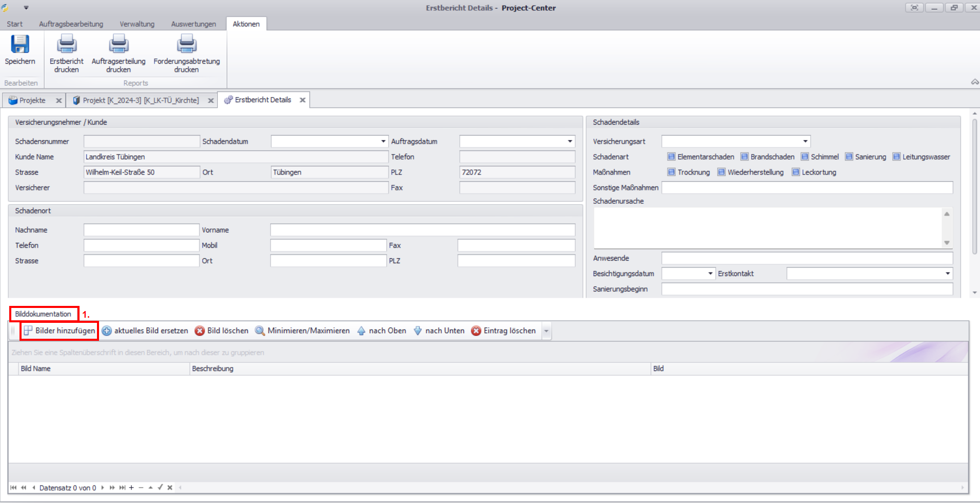Screen dimensions: 980x503
Task: Click Eintrag löschen button
Action: tap(504, 331)
